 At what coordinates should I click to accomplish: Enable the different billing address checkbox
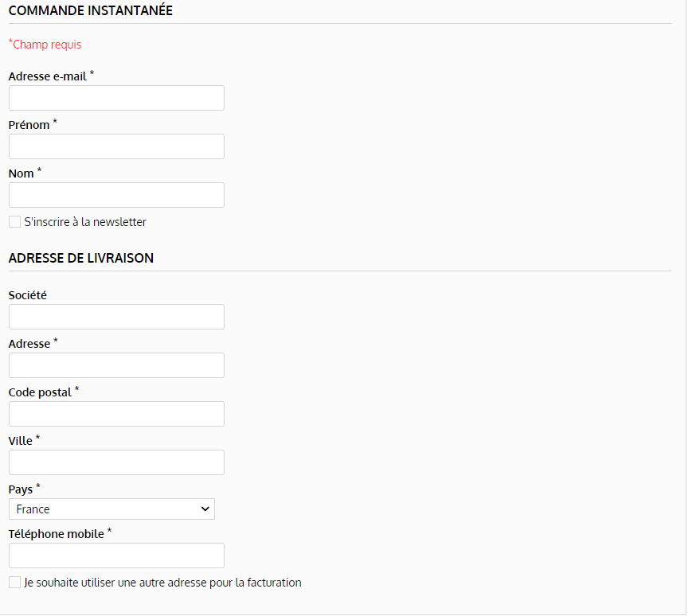tap(14, 583)
